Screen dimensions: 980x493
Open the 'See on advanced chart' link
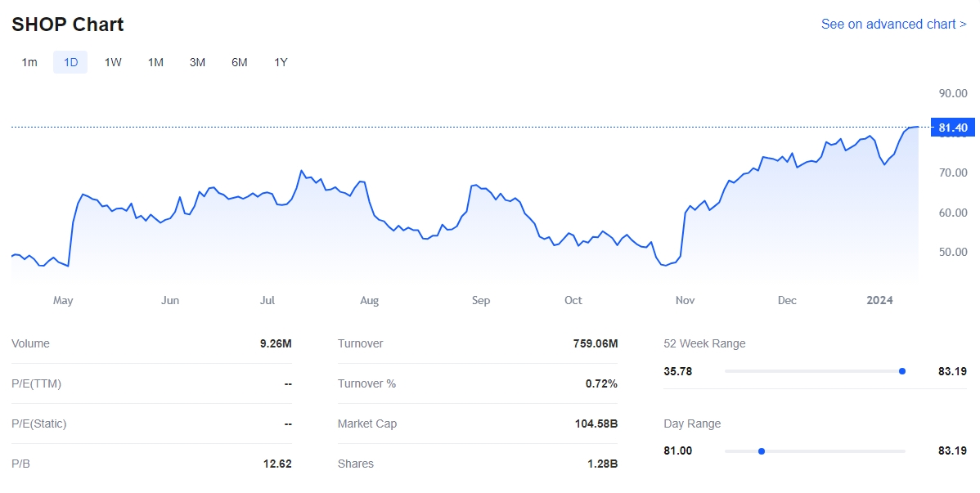click(x=893, y=25)
